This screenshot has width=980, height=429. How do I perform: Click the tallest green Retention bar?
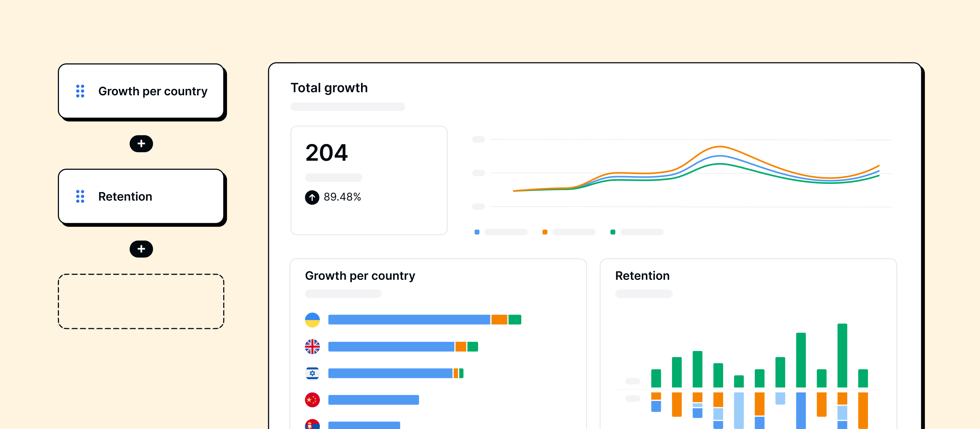point(842,355)
